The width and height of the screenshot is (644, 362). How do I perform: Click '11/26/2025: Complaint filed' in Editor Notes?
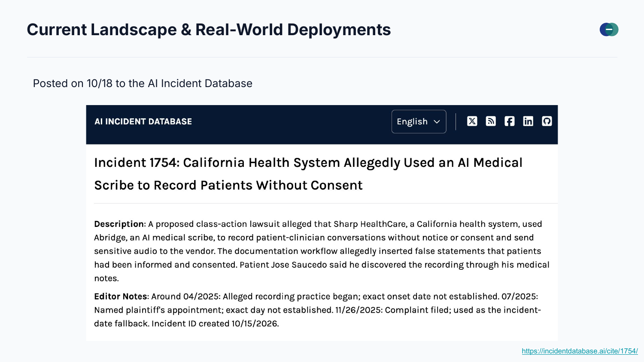393,310
